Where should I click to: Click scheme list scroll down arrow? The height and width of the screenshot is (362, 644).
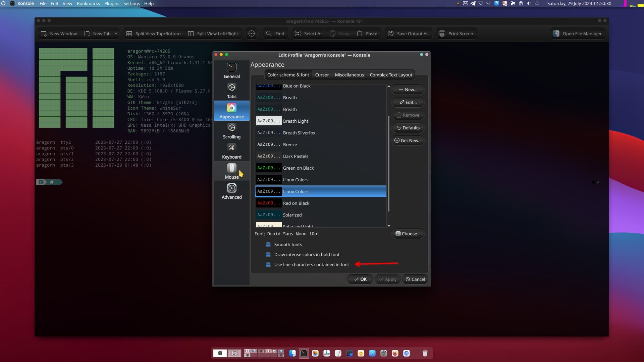[389, 226]
